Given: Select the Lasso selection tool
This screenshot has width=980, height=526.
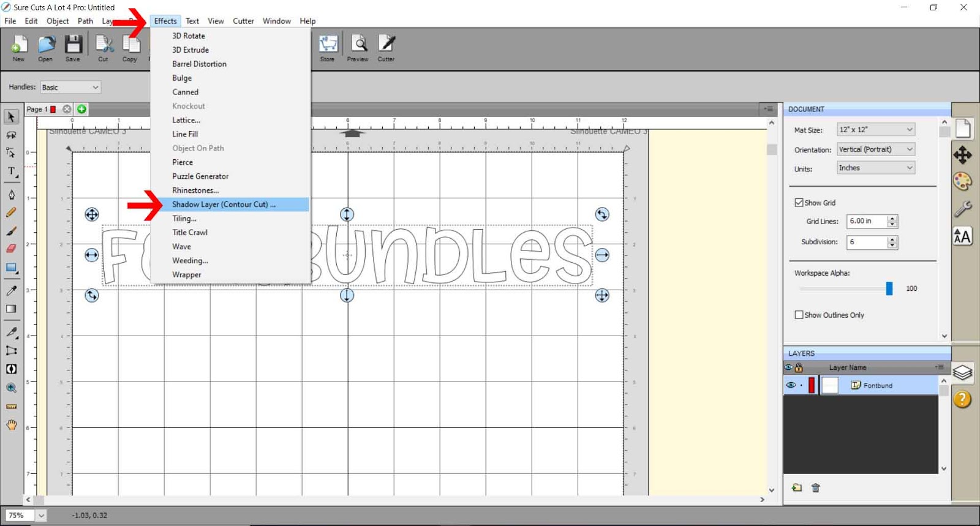Looking at the screenshot, I should [11, 135].
